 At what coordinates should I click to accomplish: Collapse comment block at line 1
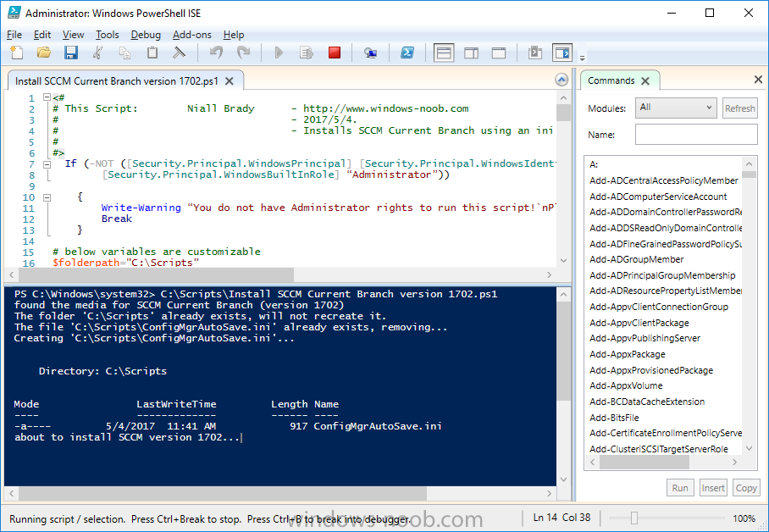coord(47,97)
